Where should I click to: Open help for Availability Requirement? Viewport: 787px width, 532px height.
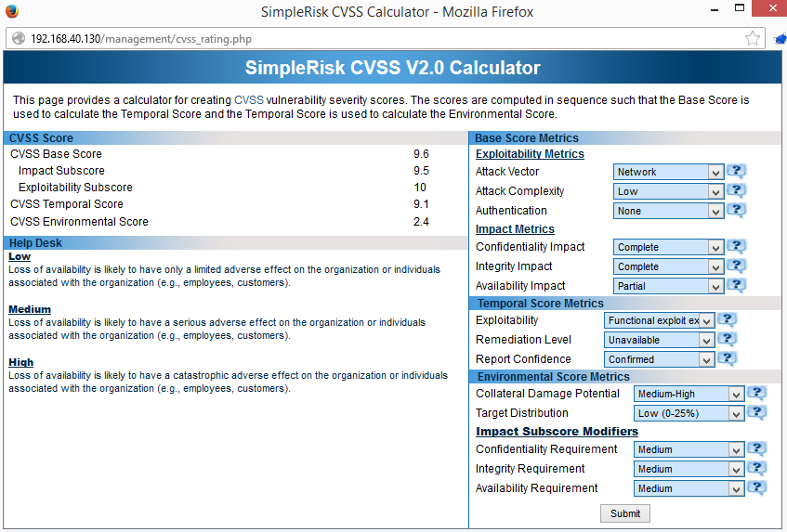(x=757, y=487)
